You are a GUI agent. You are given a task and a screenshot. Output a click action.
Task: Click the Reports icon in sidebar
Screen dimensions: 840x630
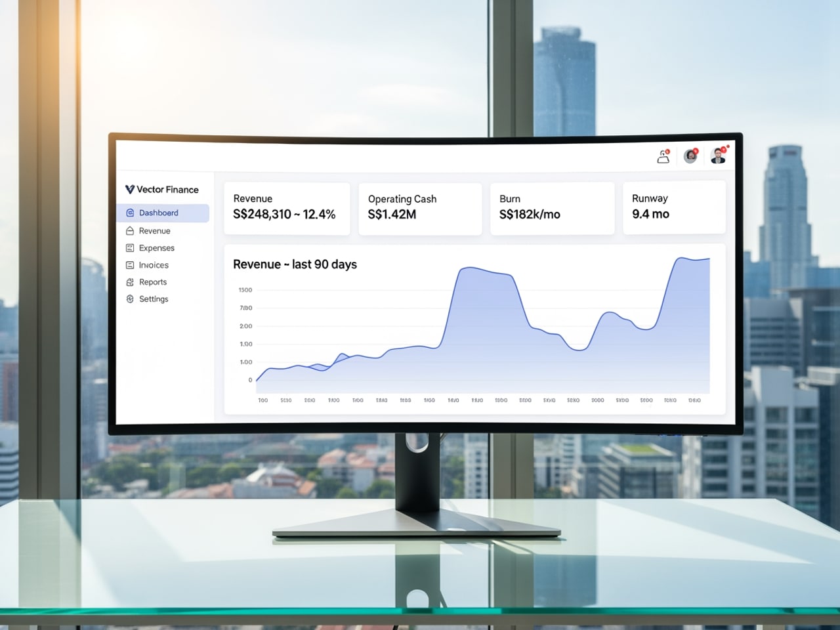[x=130, y=282]
